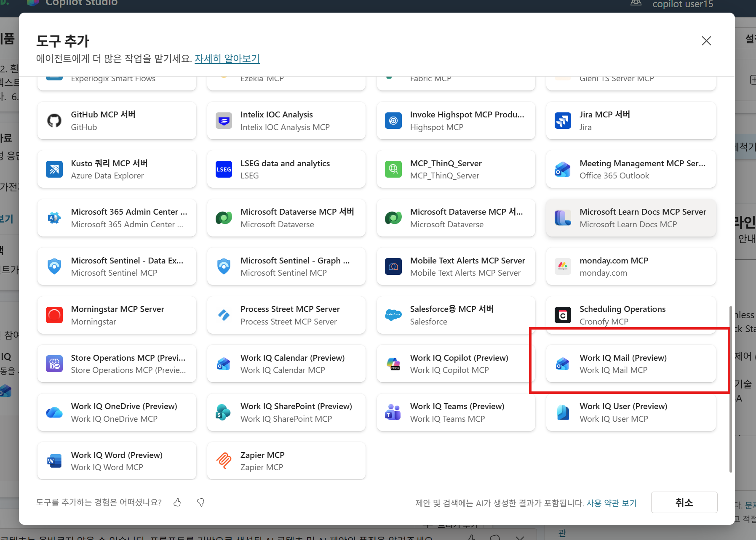Choose the Zapier MCP icon

[x=224, y=461]
